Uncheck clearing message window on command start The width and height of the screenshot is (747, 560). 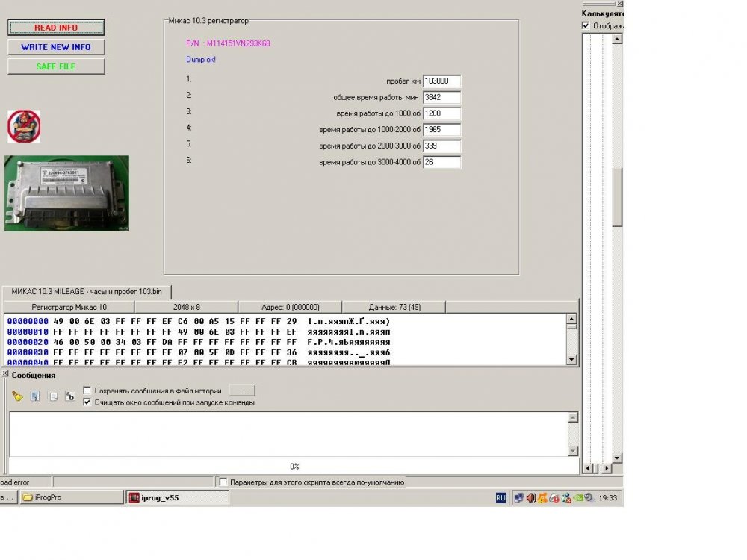pos(88,402)
